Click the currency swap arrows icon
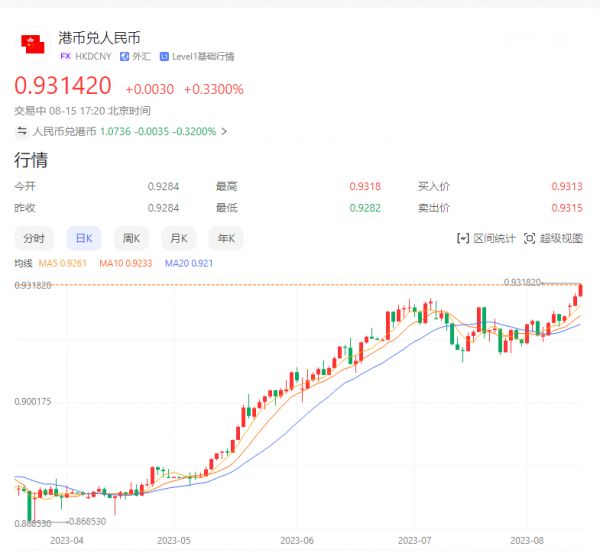 point(22,131)
